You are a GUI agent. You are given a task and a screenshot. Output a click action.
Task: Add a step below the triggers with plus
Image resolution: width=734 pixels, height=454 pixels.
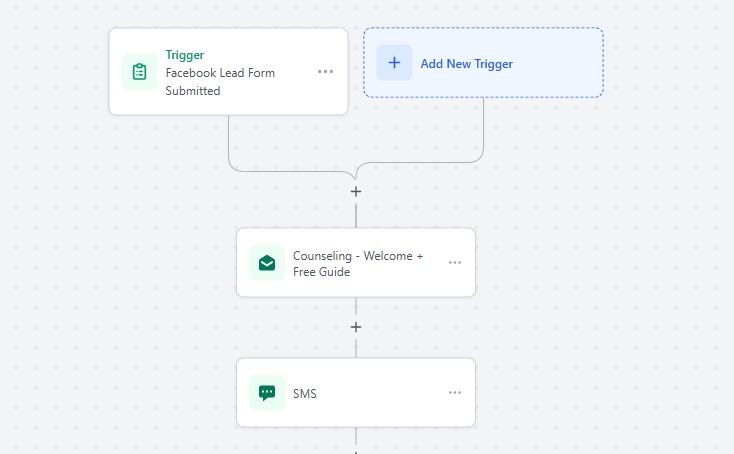coord(356,191)
